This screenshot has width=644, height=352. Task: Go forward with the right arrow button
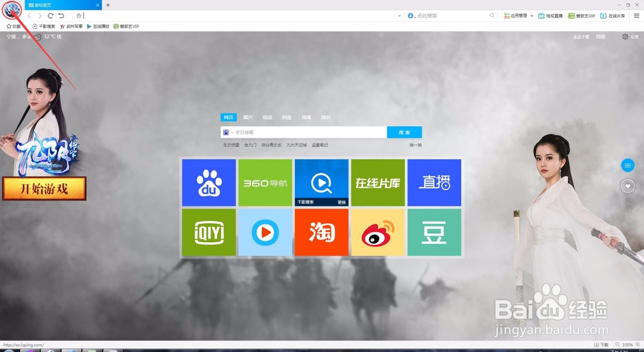39,15
